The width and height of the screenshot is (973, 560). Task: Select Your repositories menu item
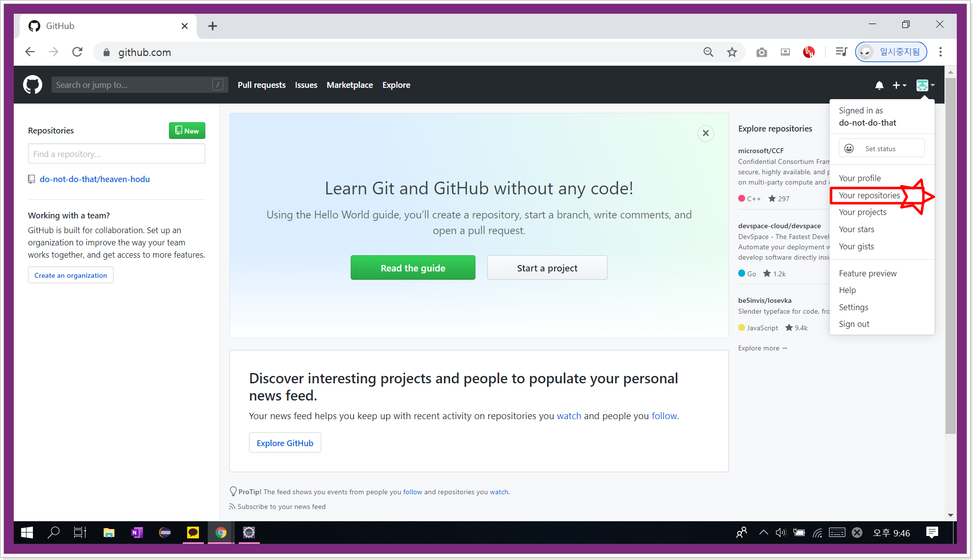pos(869,195)
